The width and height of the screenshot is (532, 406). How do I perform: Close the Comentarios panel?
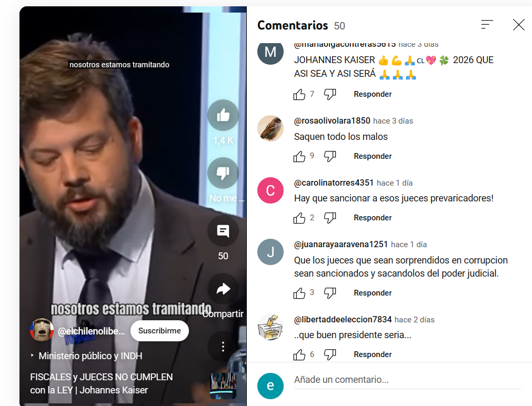pyautogui.click(x=519, y=24)
